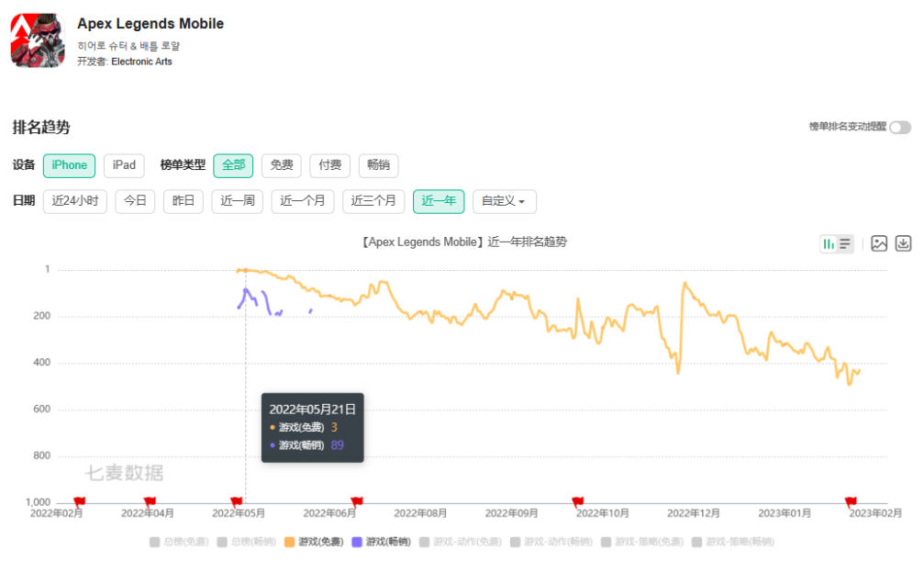Choose the 近一周 date range

pos(237,201)
